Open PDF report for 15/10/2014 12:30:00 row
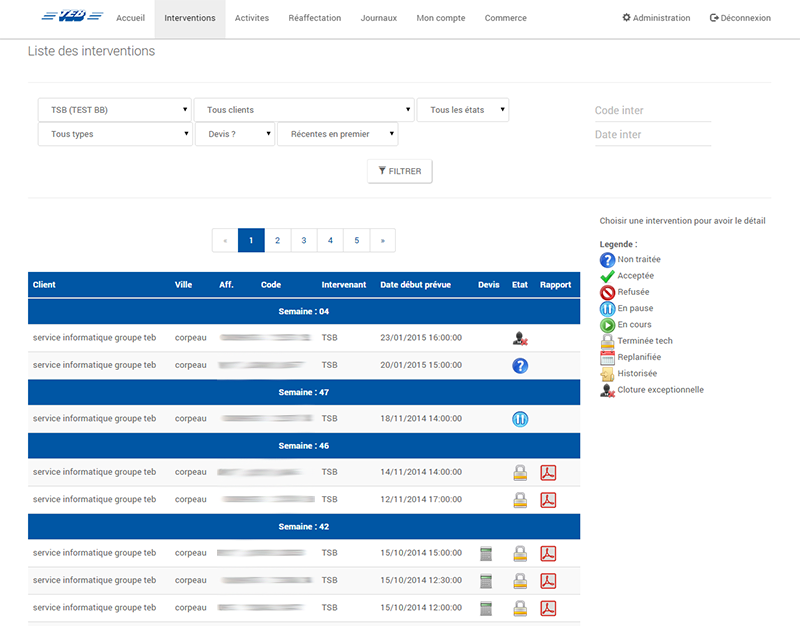 tap(548, 581)
